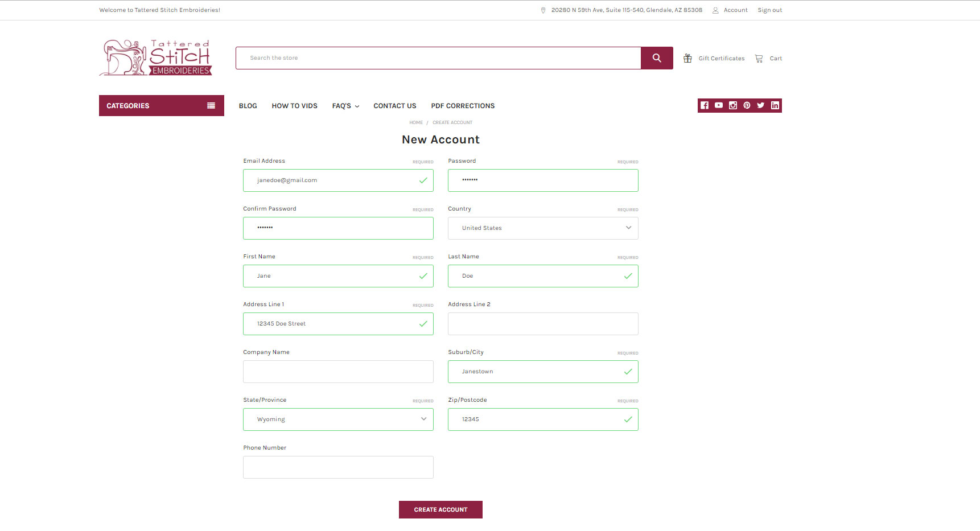Click into the Phone Number field
Screen dimensions: 980x531
pos(338,467)
